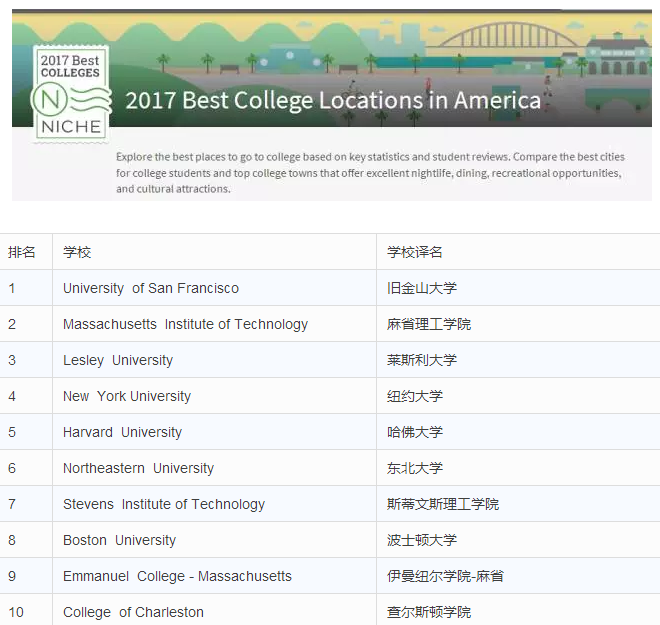Screen dimensions: 660x625
Task: Choose New York University in the list
Action: 127,396
